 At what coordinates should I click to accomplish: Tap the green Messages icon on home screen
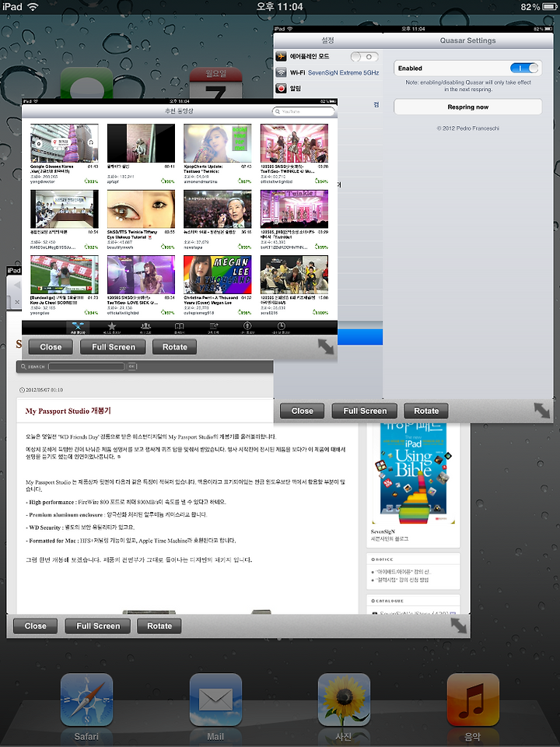86,83
